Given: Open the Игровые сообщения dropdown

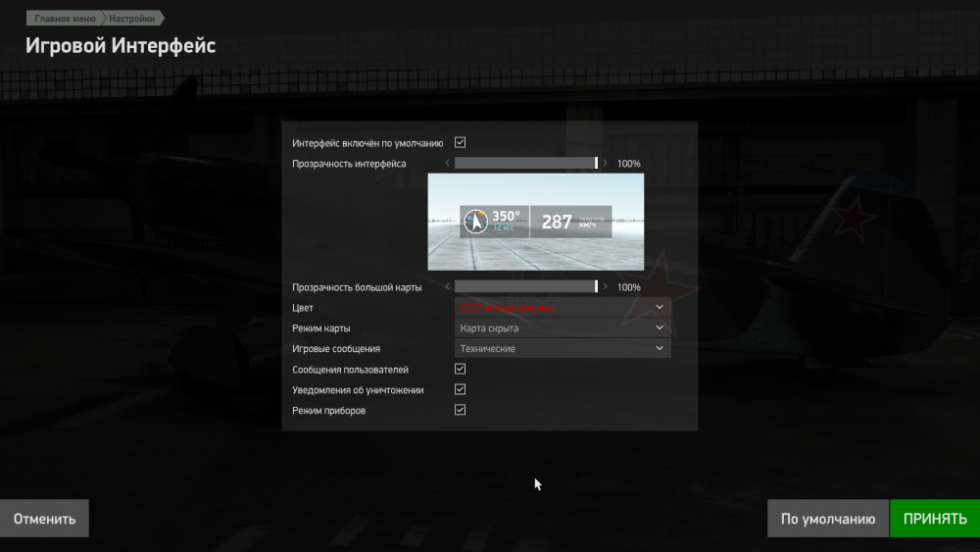Looking at the screenshot, I should (563, 349).
